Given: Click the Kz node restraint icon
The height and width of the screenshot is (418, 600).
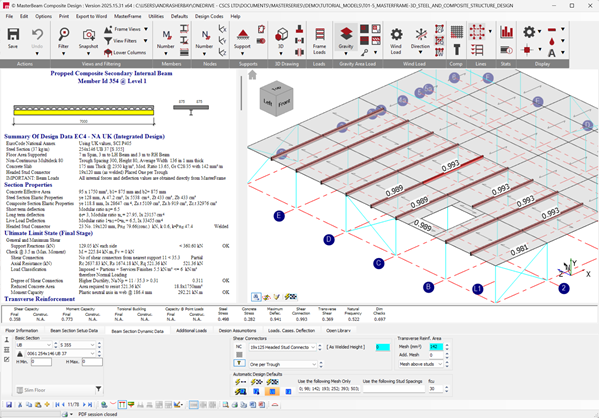Looking at the screenshot, I should [x=222, y=52].
